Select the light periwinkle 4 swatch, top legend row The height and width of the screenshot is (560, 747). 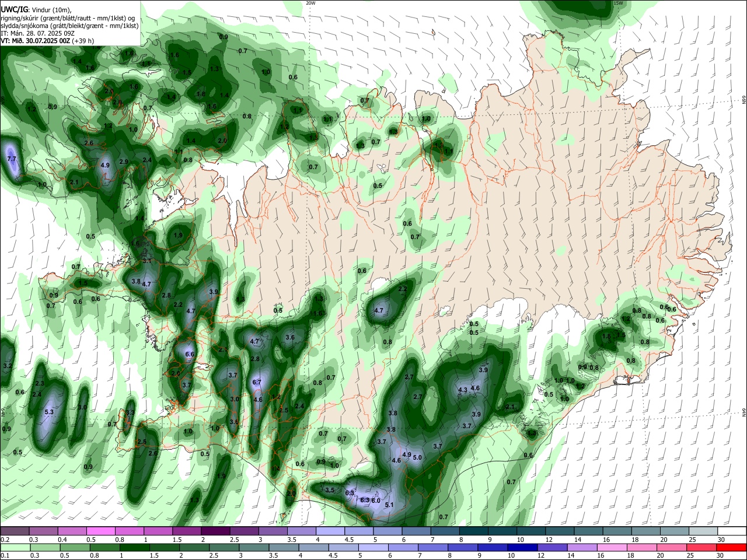tap(330, 531)
